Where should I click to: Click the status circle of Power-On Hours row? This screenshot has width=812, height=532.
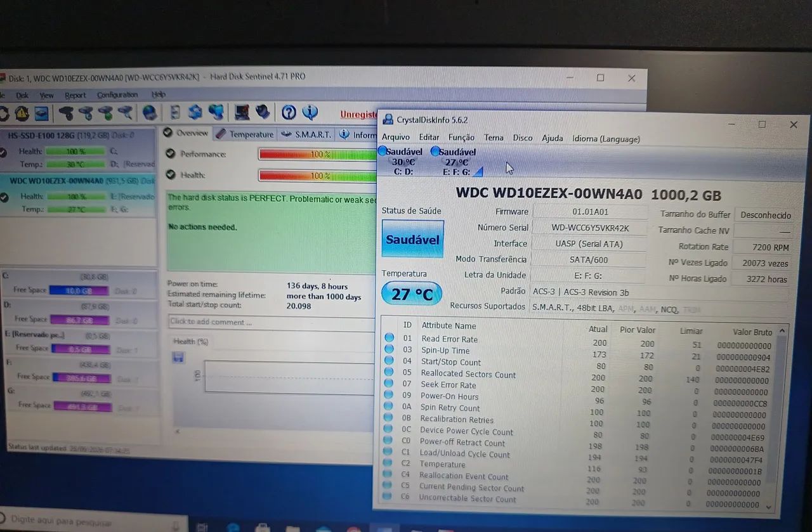[389, 395]
